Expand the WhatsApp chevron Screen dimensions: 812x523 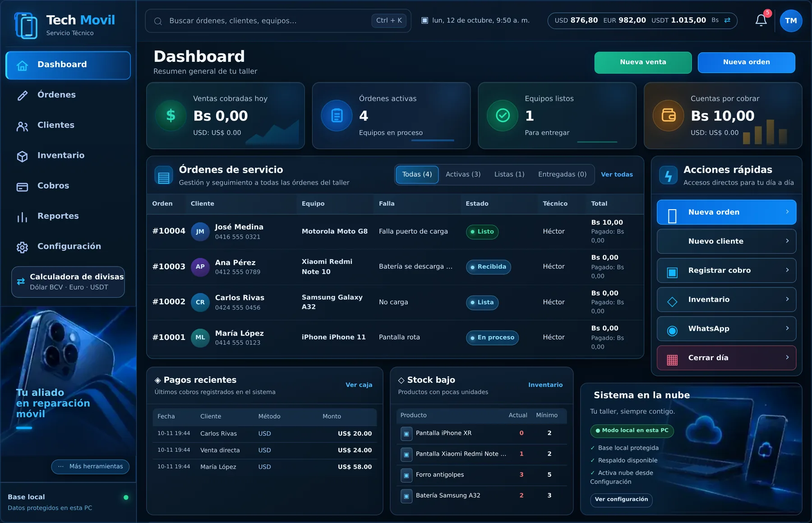pyautogui.click(x=787, y=328)
